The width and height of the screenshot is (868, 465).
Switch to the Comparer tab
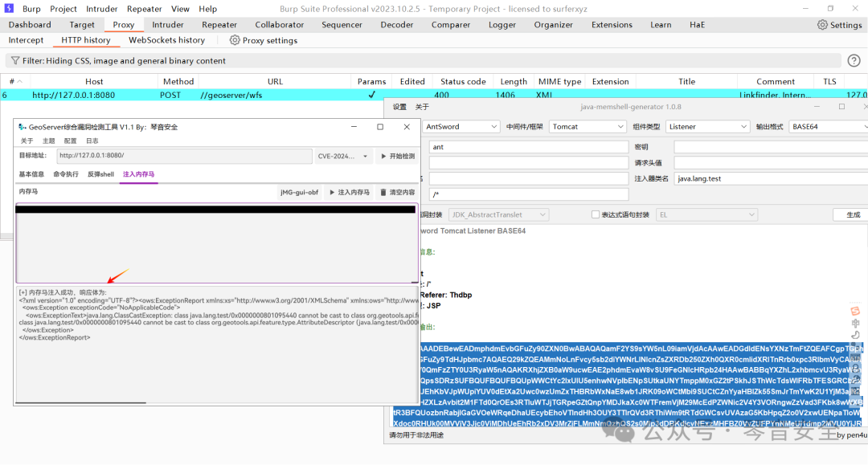click(451, 25)
